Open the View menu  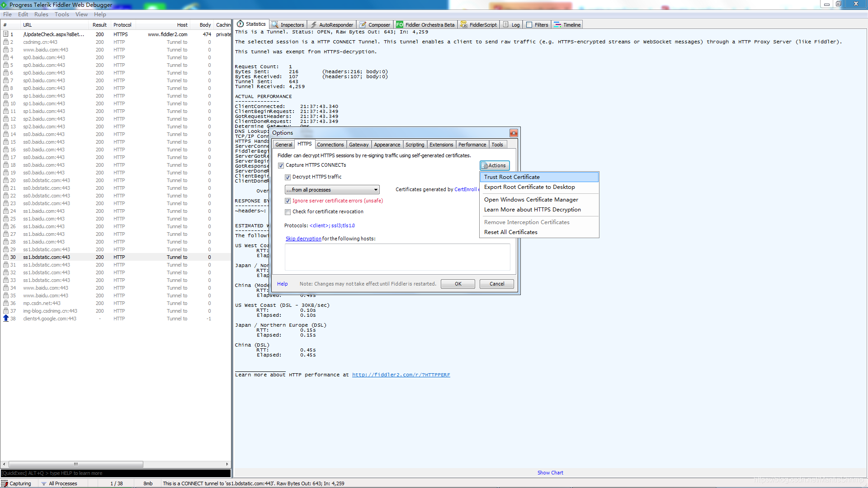81,14
